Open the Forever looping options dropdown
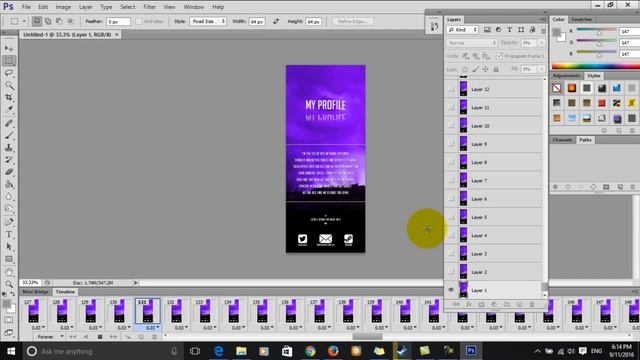The width and height of the screenshot is (640, 360). (50, 337)
